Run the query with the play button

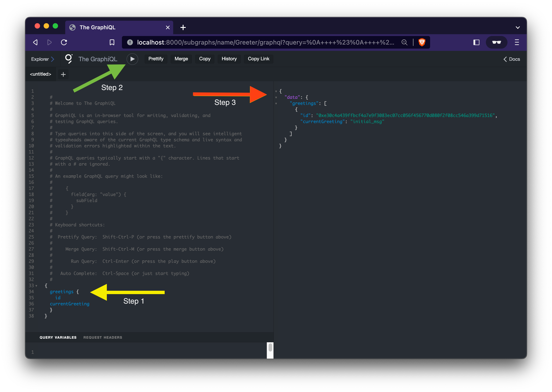[132, 59]
